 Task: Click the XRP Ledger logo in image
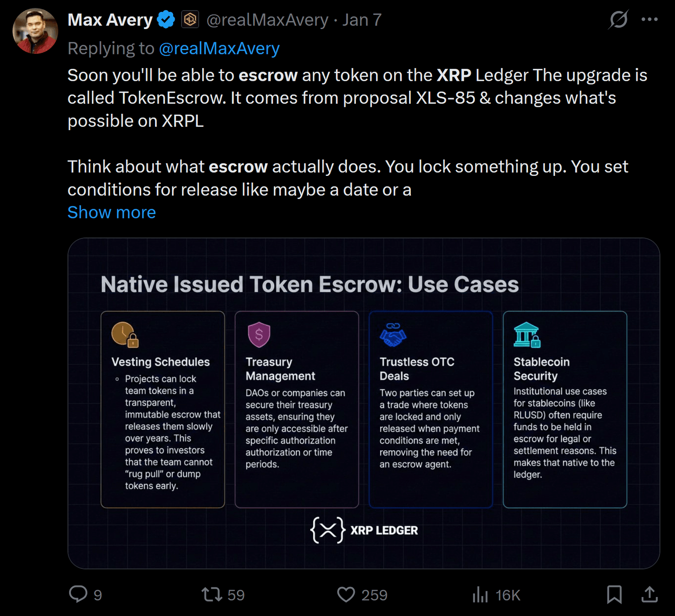point(364,530)
